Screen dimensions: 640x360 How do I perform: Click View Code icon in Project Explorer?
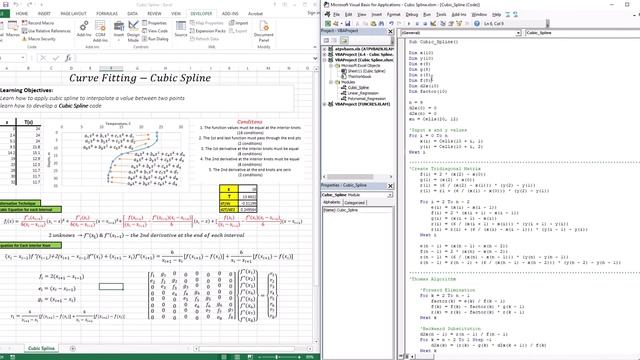tap(326, 40)
